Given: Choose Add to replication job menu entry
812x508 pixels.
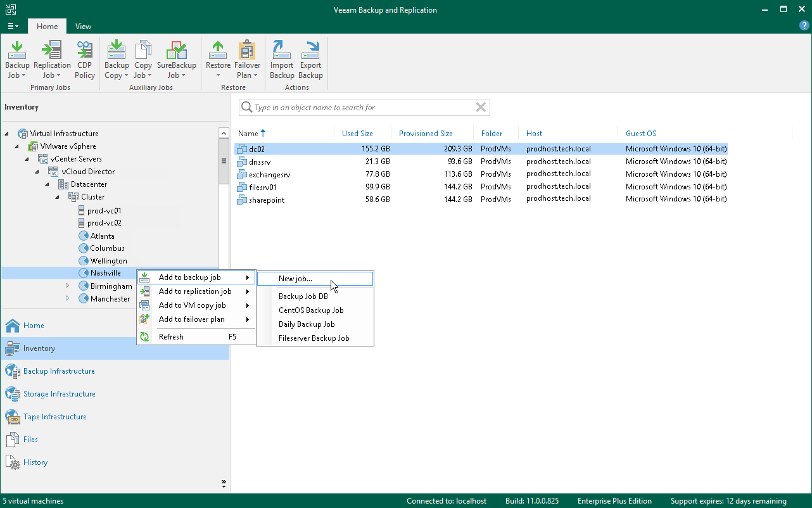Looking at the screenshot, I should (x=195, y=291).
